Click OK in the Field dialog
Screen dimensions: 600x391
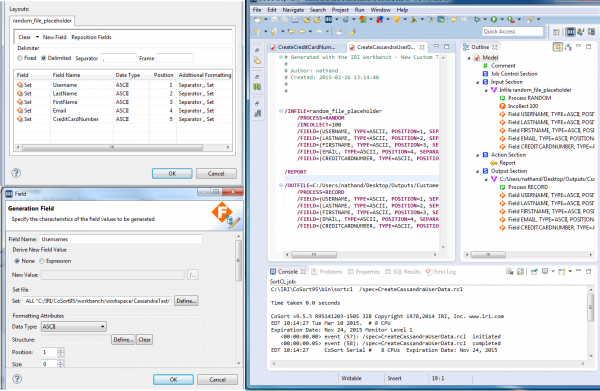173,380
